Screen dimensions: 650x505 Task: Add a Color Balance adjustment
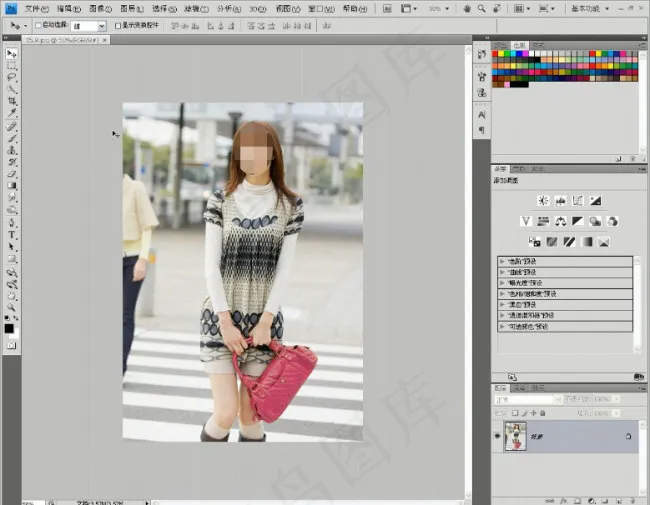point(560,221)
